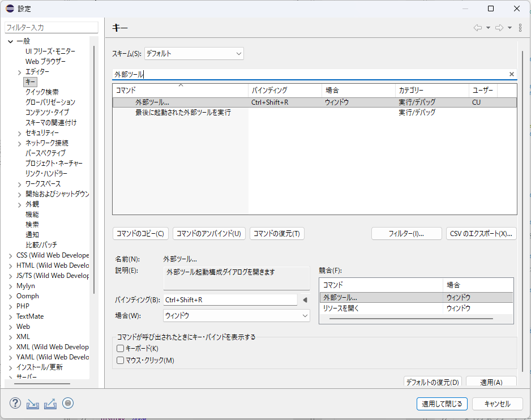Viewport: 531px width, 420px height.
Task: Enable the キーボード(K) checkbox
Action: [120, 349]
